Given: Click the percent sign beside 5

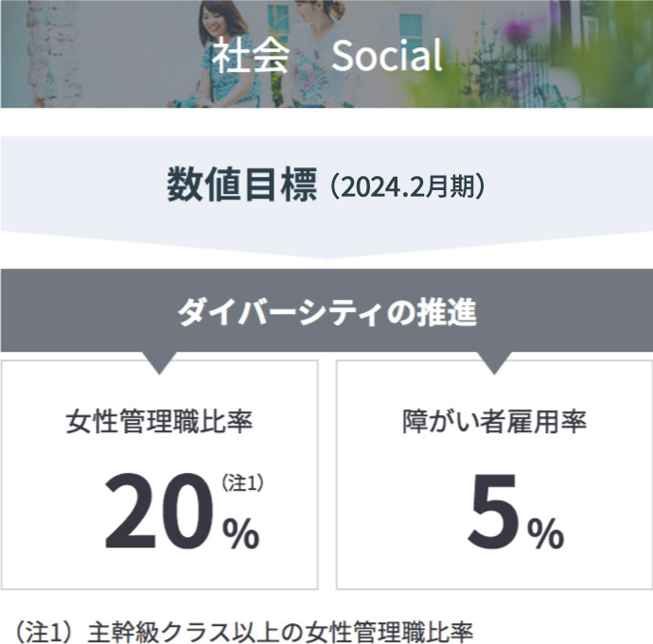Looking at the screenshot, I should (x=546, y=533).
